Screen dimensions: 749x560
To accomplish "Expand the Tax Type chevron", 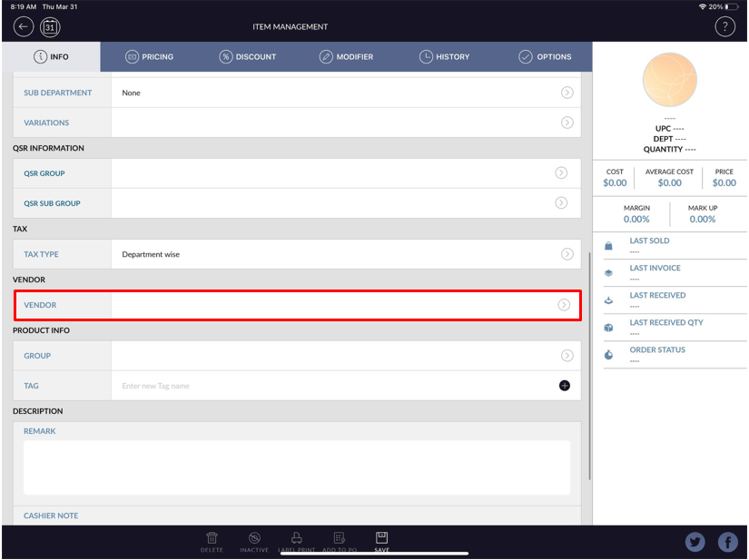I will tap(567, 254).
